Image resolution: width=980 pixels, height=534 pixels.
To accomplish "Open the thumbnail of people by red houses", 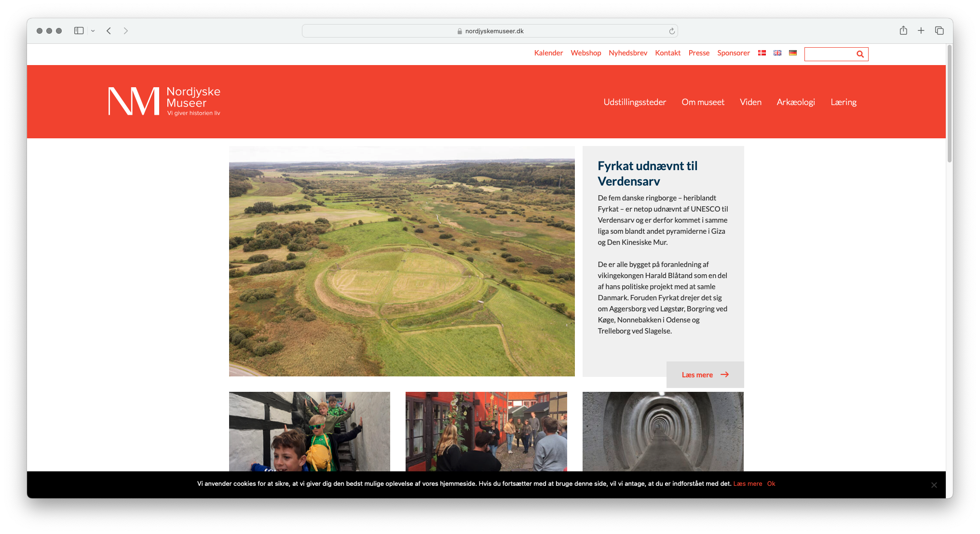I will (x=486, y=431).
